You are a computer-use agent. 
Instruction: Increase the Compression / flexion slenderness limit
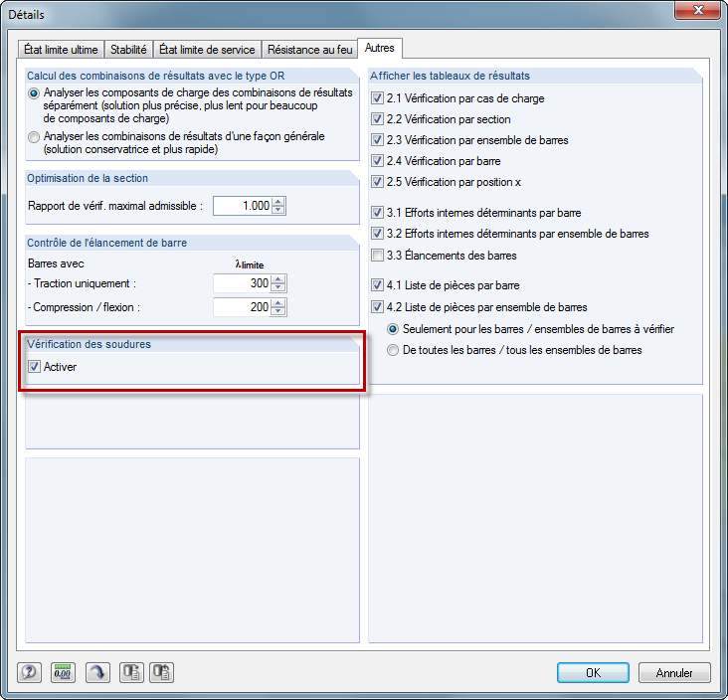click(278, 302)
